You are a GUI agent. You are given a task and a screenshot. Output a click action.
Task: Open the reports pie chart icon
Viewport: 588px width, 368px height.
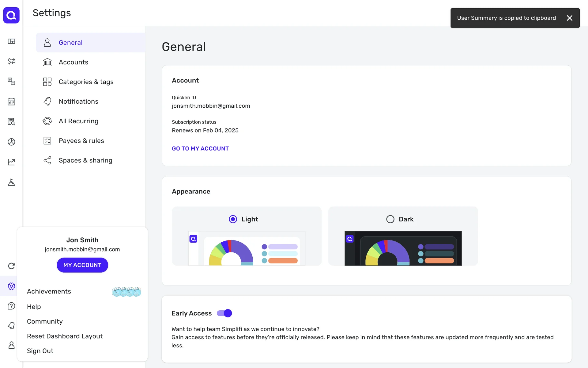pos(11,142)
